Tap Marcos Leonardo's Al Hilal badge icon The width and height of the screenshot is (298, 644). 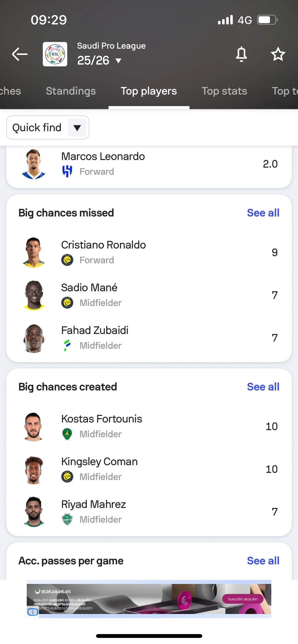[x=67, y=171]
